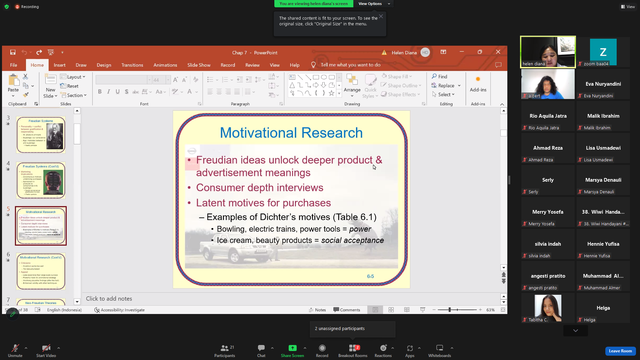The image size is (640, 360).
Task: Switch to the Insert tab
Action: click(x=59, y=65)
